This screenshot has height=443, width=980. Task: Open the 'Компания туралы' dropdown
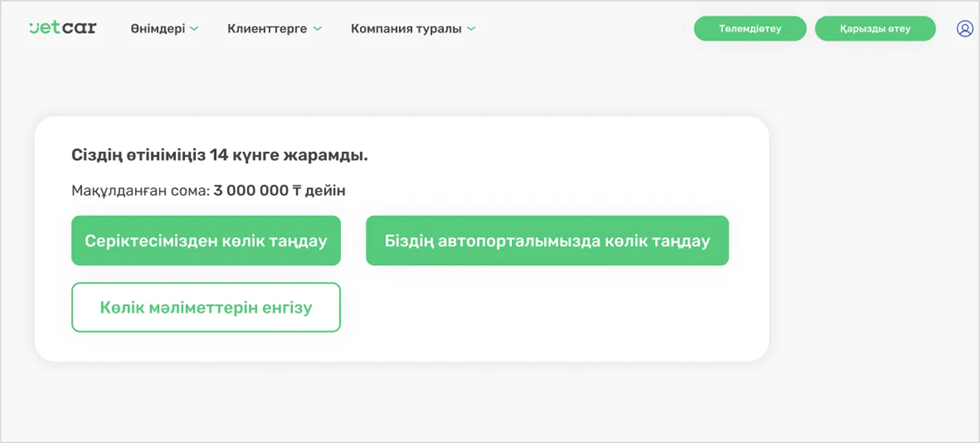[x=412, y=29]
